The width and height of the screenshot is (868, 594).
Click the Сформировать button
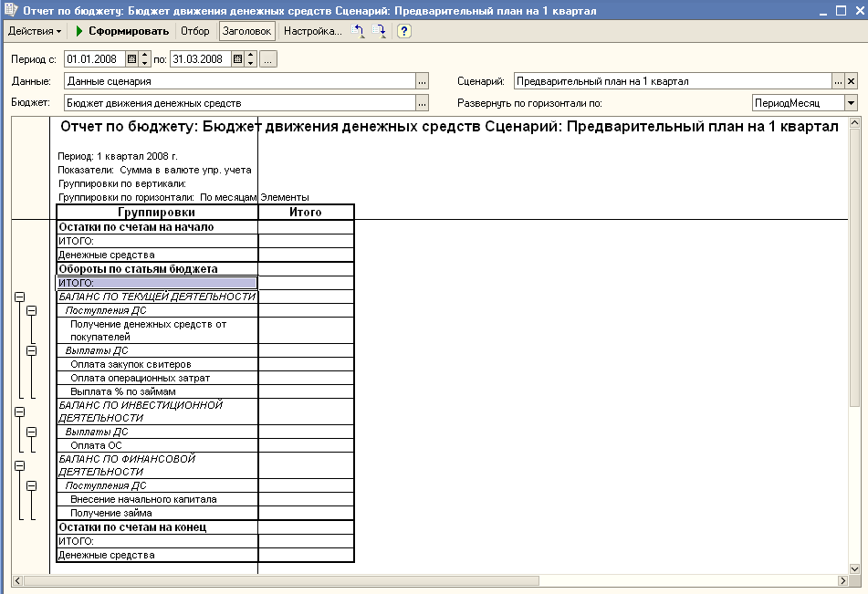tap(122, 31)
